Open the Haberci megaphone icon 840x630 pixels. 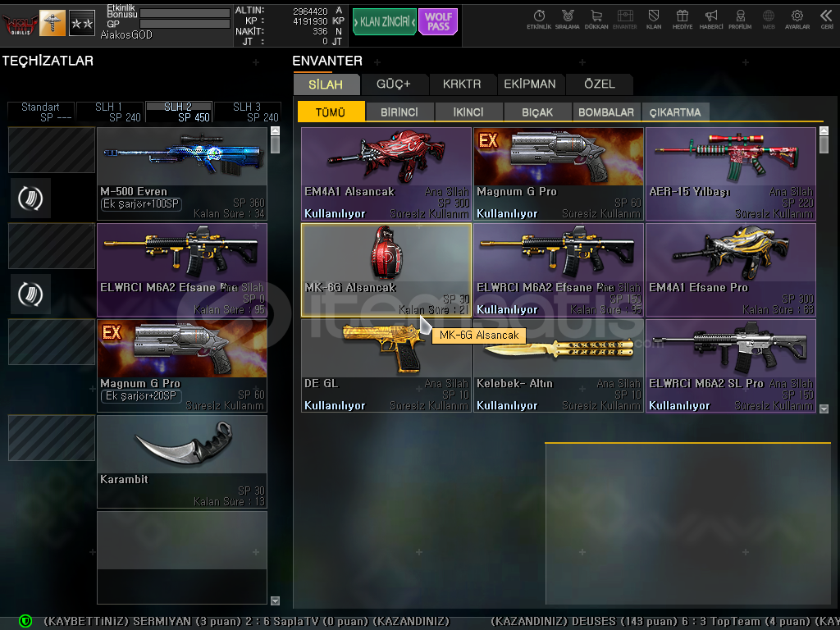(x=711, y=20)
